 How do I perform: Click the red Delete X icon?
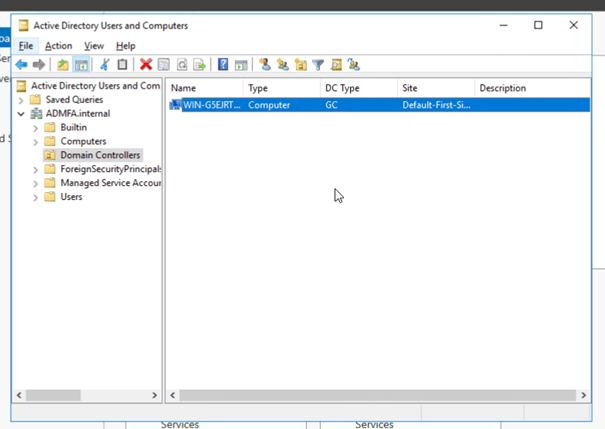pos(146,65)
